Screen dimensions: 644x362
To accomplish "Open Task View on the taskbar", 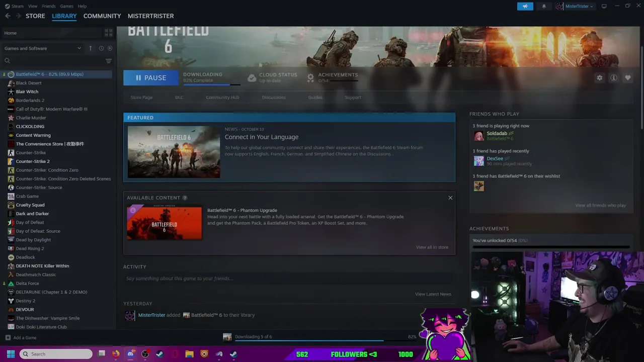I will (x=101, y=354).
